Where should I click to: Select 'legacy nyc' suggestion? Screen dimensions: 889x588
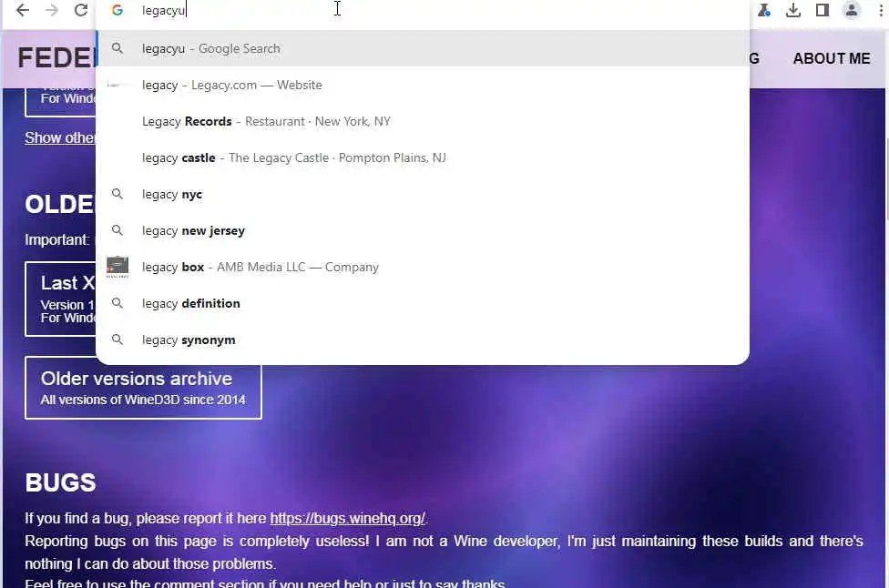pyautogui.click(x=423, y=194)
